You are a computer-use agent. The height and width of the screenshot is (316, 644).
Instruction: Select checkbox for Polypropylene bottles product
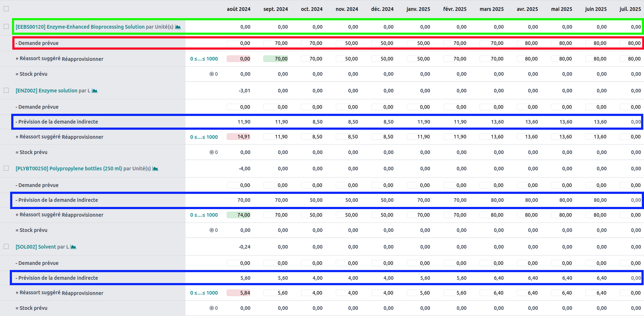click(6, 168)
